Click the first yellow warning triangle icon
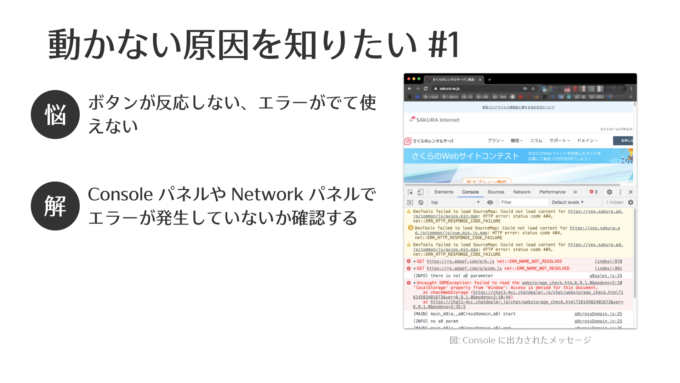Screen dimensions: 680x383 [409, 212]
